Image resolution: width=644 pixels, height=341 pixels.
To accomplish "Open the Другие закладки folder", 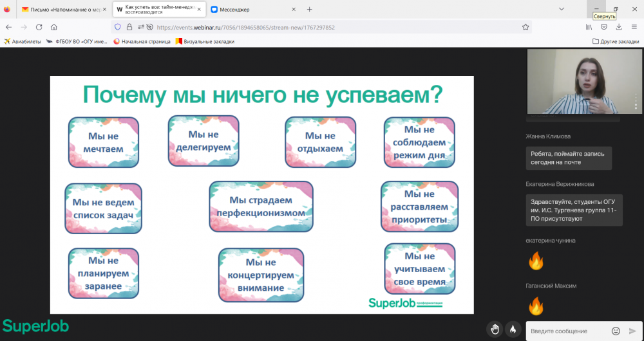I will [615, 41].
